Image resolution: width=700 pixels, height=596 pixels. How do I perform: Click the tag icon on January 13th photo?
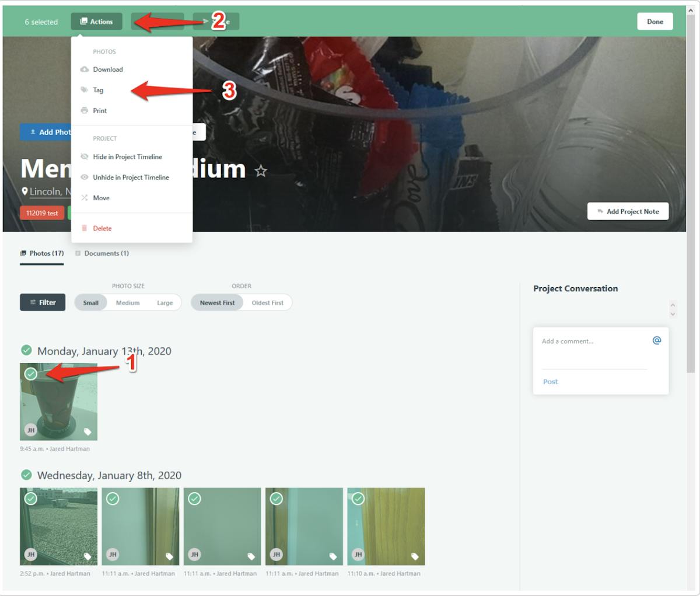87,432
